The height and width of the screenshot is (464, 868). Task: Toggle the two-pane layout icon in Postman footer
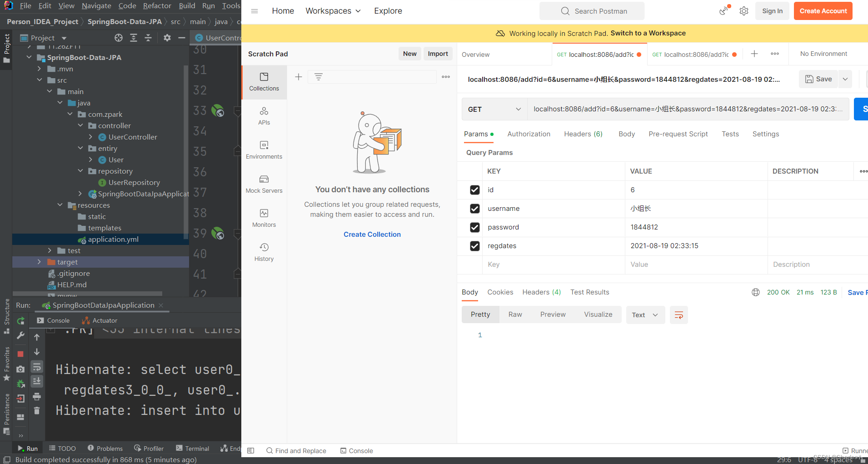(250, 451)
